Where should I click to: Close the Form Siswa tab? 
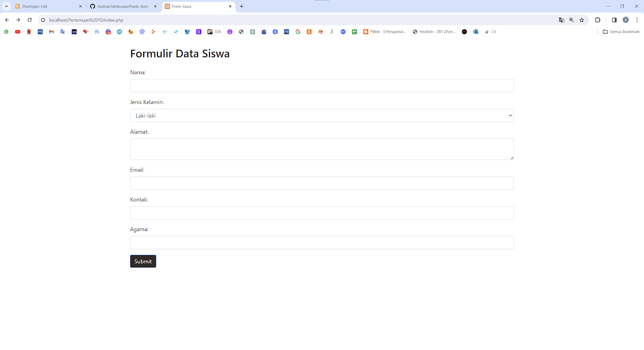230,6
